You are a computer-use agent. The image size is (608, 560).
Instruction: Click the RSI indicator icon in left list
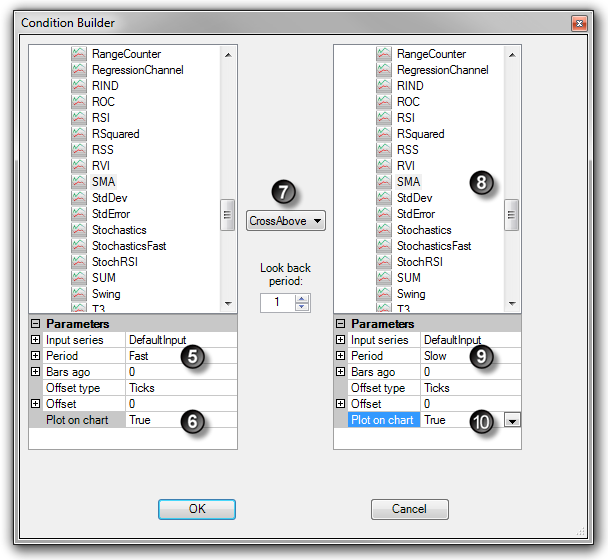pyautogui.click(x=79, y=118)
